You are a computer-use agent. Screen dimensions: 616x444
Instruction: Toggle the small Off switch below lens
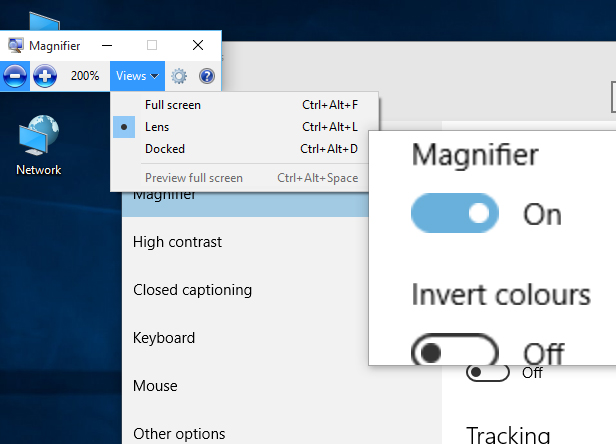click(x=488, y=373)
